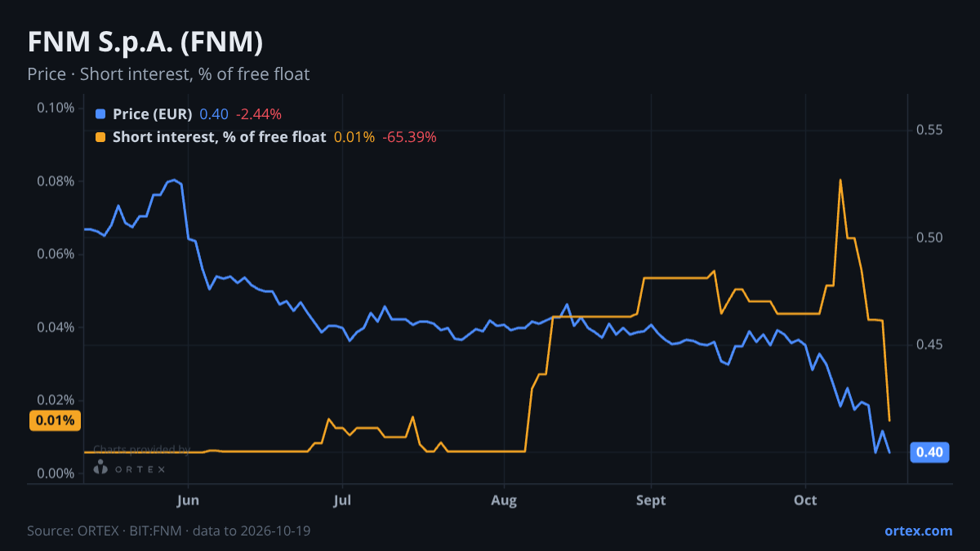Click the chart title 'FNM S.p.A. (FNM)'
The width and height of the screenshot is (980, 551).
click(x=145, y=42)
